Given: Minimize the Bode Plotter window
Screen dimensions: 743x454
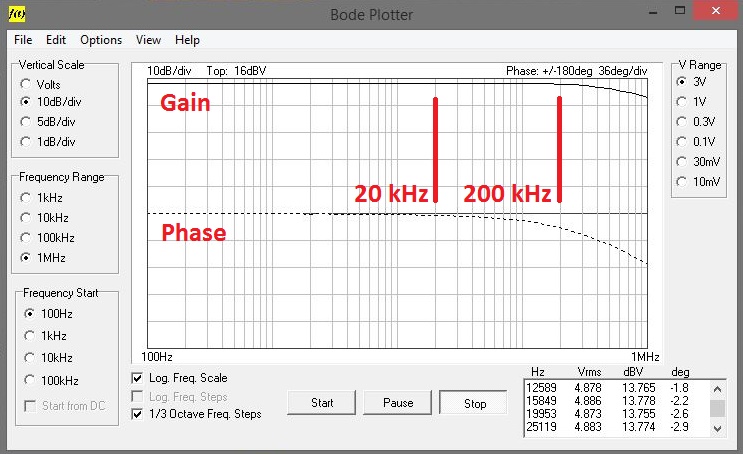Looking at the screenshot, I should [653, 11].
